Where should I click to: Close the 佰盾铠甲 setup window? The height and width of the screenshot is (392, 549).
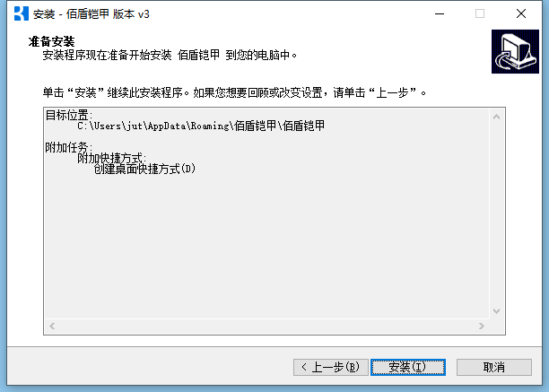[521, 14]
